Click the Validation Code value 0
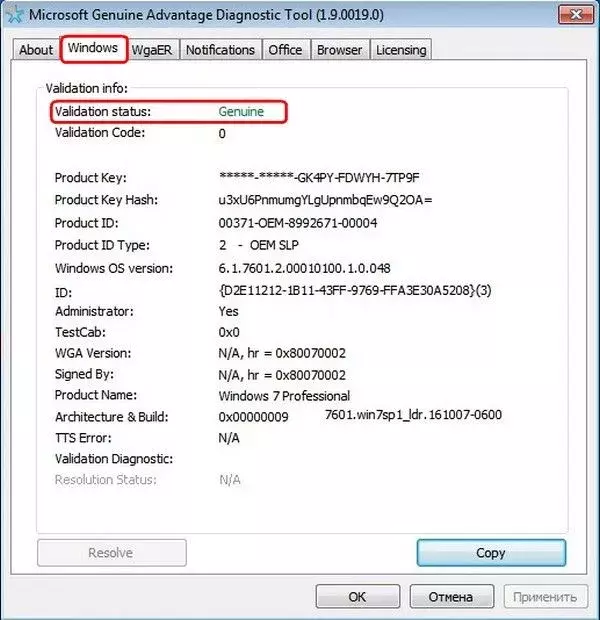 click(222, 134)
